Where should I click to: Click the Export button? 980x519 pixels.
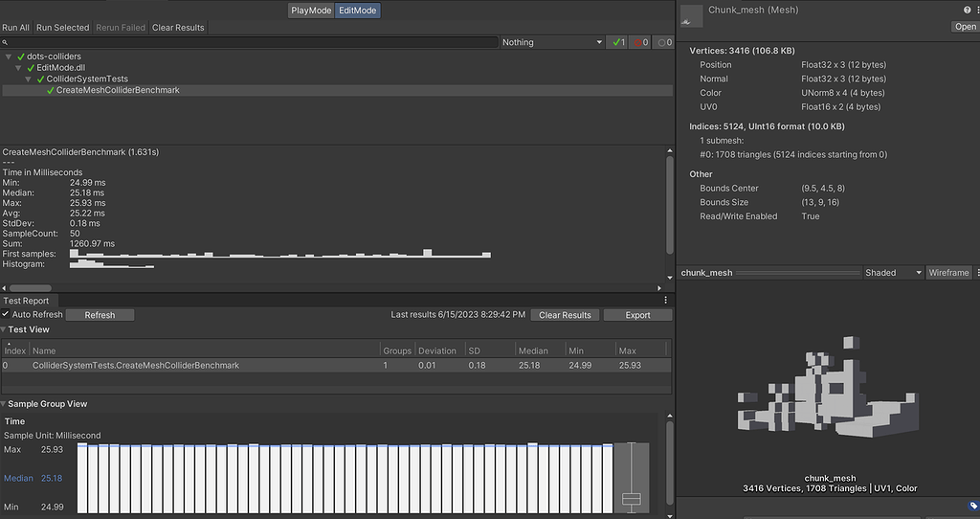637,314
